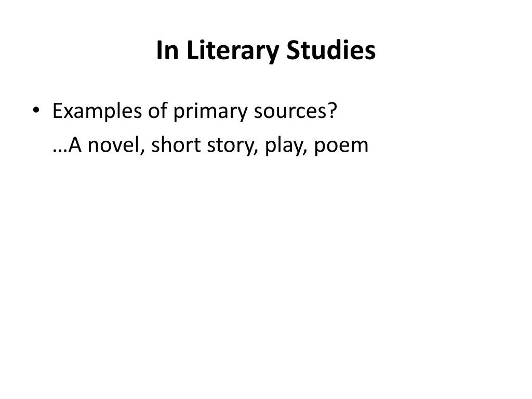
Task: Click the word "play" in the answer line
Action: 283,146
